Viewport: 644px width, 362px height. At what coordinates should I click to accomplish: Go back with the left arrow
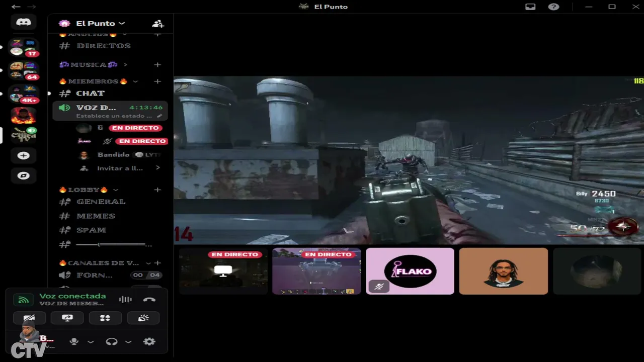point(16,7)
